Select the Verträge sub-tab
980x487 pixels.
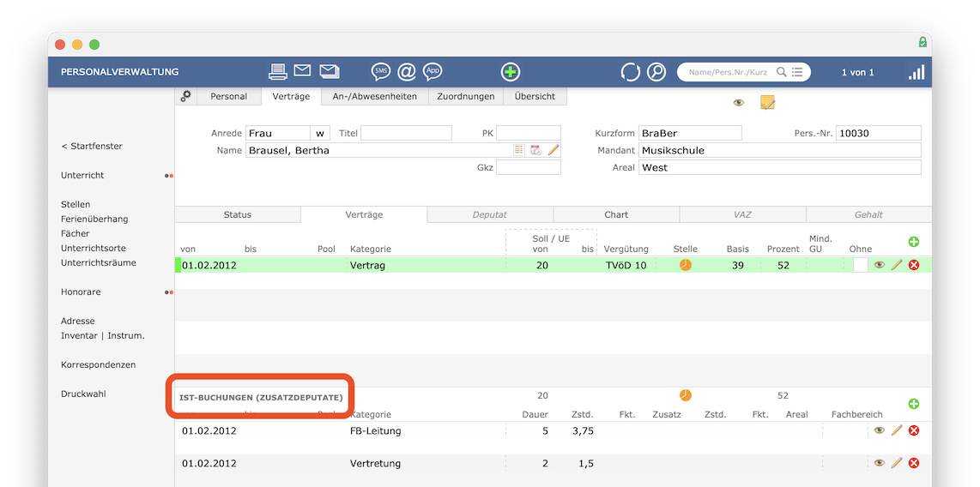(x=364, y=214)
